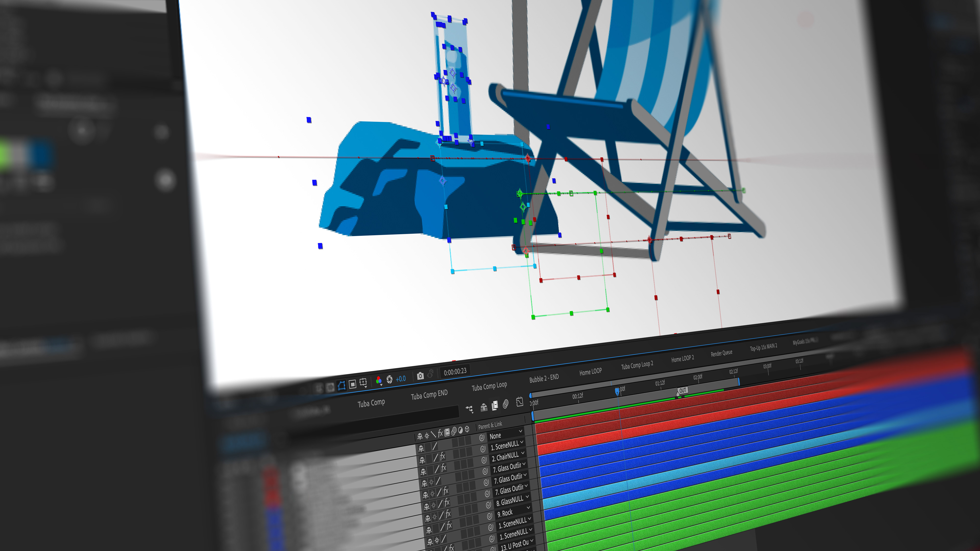The height and width of the screenshot is (551, 980).
Task: Toggle mask and shape path visibility icon
Action: [x=341, y=386]
